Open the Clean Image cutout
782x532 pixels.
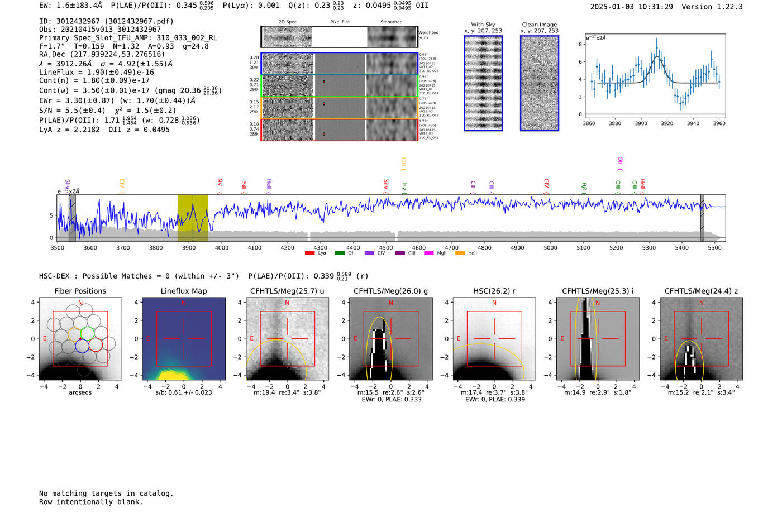(x=540, y=83)
